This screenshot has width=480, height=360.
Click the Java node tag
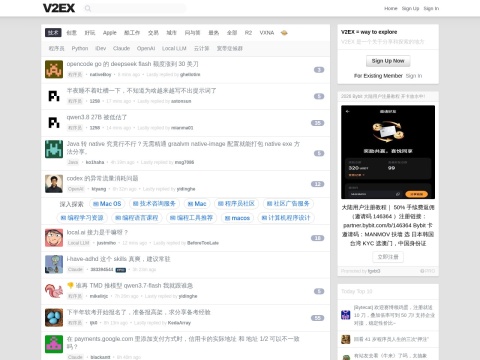pos(73,162)
